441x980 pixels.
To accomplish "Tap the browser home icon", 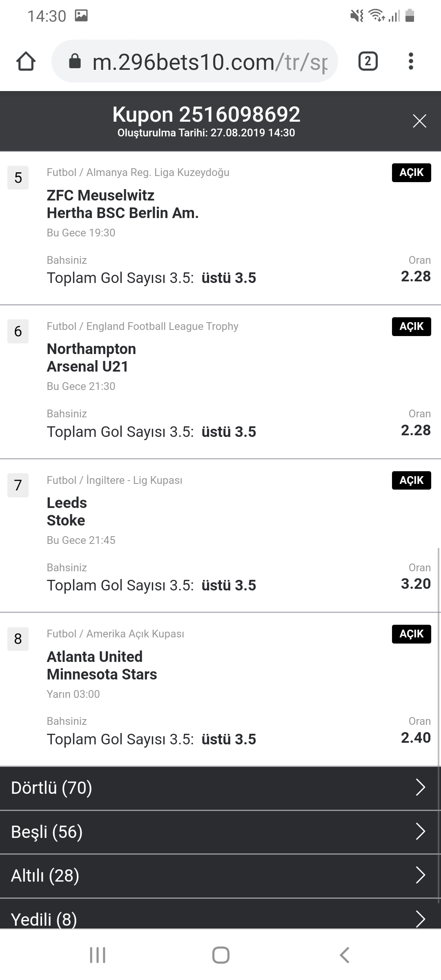I will click(x=26, y=62).
